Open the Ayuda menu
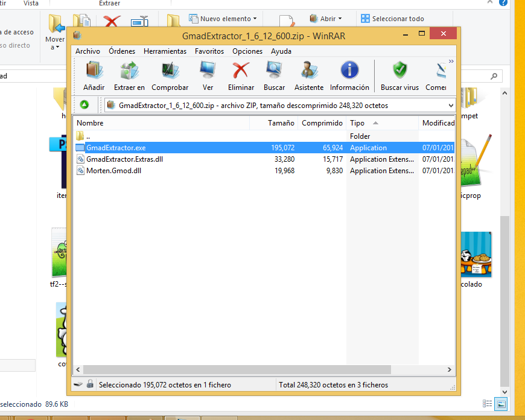 (x=281, y=51)
